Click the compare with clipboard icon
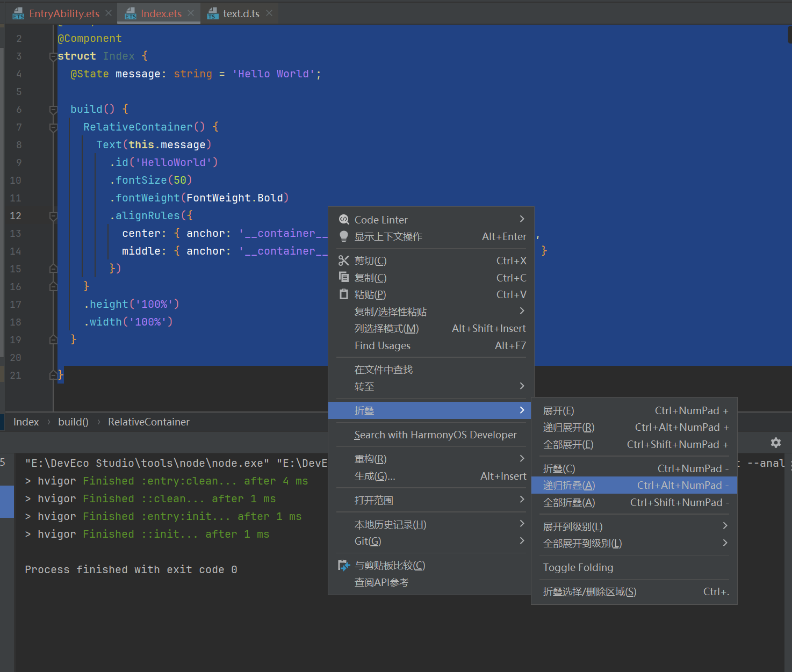This screenshot has height=672, width=792. (x=344, y=565)
